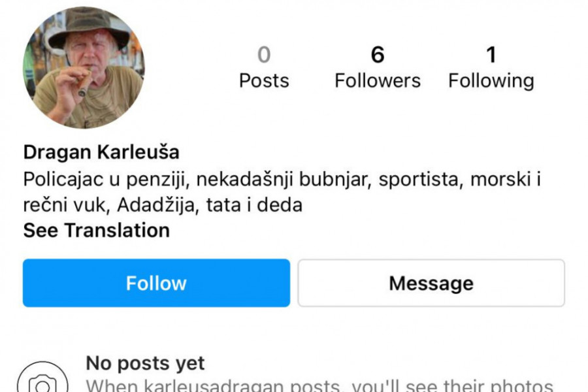Select the number 1 above Following
This screenshot has width=588, height=392.
(491, 55)
